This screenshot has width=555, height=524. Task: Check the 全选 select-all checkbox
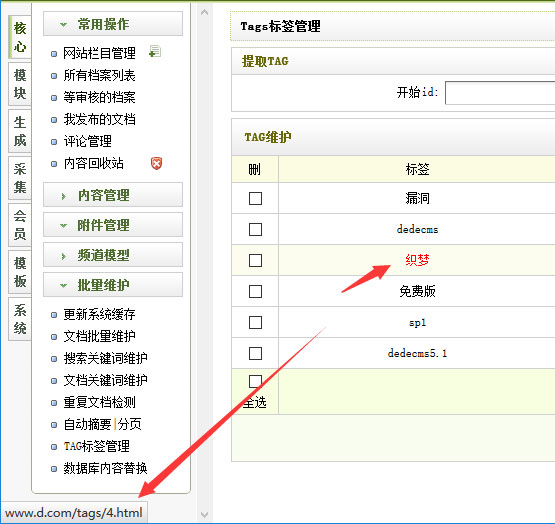[x=255, y=382]
